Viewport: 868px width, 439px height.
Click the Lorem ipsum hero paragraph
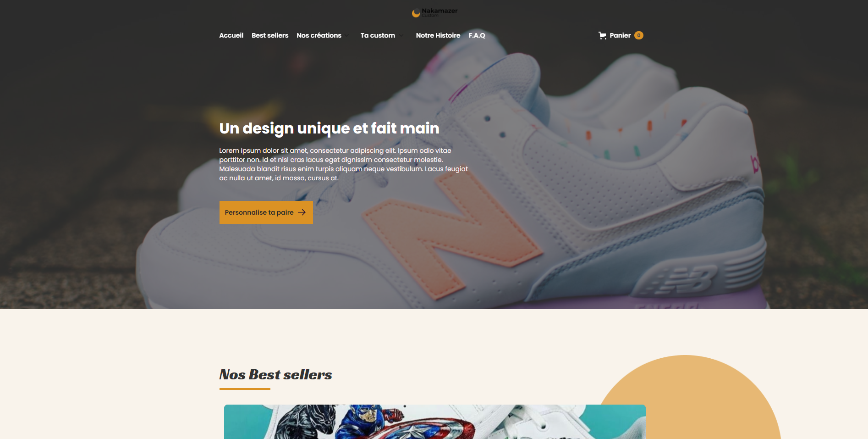click(343, 164)
